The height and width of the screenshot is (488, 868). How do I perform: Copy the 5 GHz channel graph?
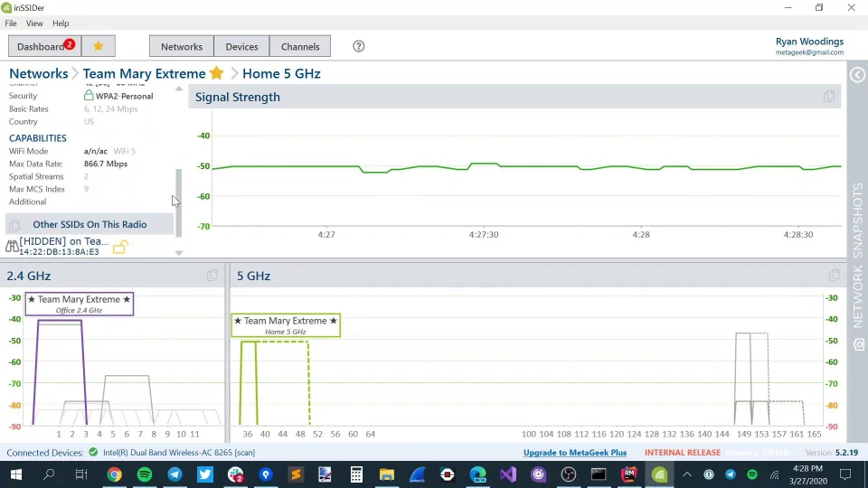point(835,275)
